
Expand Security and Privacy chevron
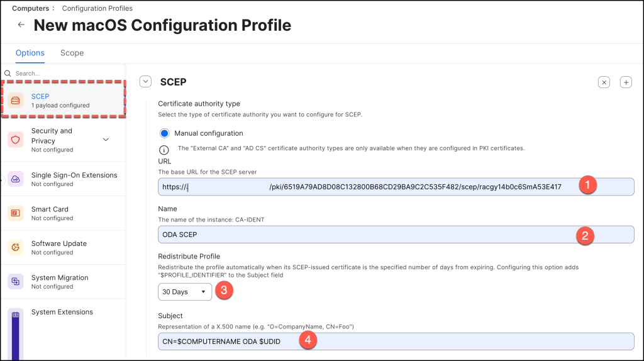coord(106,140)
